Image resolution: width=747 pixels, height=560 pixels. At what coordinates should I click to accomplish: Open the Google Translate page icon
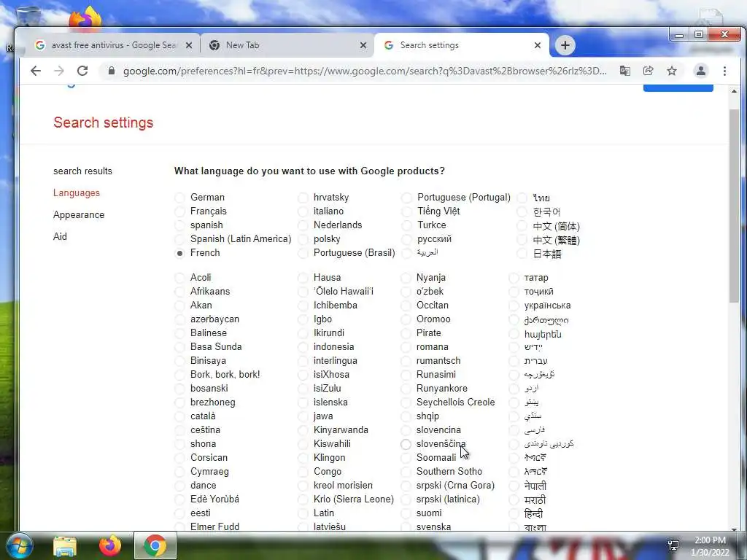(x=624, y=71)
